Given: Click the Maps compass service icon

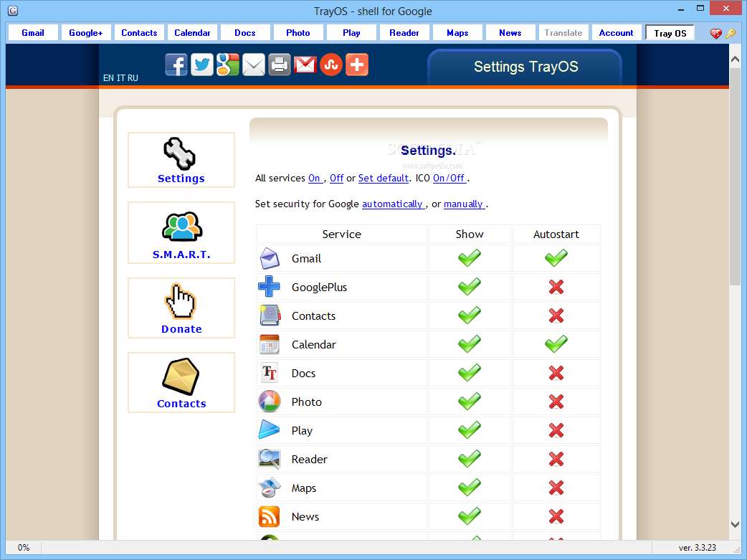Looking at the screenshot, I should pos(270,488).
